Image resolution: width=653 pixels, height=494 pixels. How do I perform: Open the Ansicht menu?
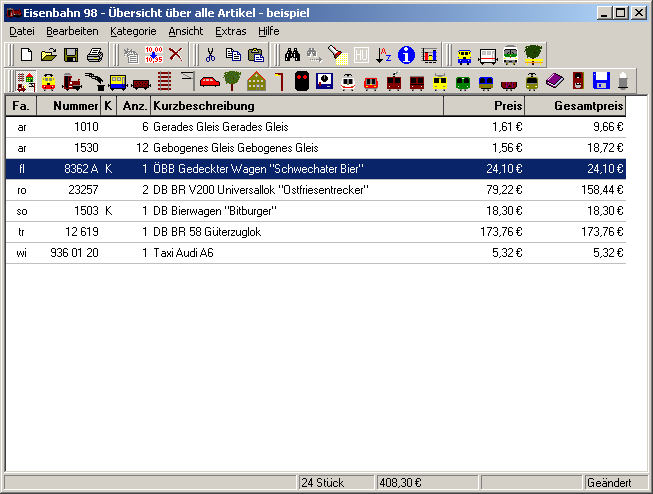pos(185,31)
